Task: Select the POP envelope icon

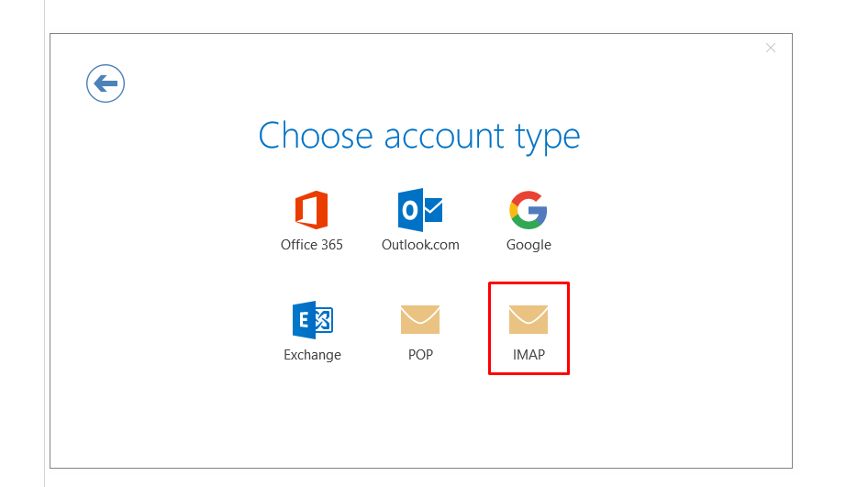Action: pos(420,319)
